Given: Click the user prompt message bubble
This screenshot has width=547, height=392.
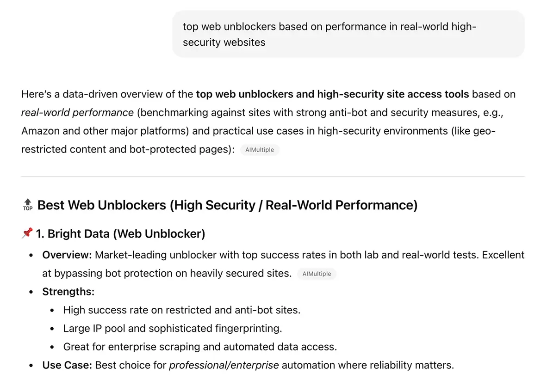Looking at the screenshot, I should [x=348, y=34].
